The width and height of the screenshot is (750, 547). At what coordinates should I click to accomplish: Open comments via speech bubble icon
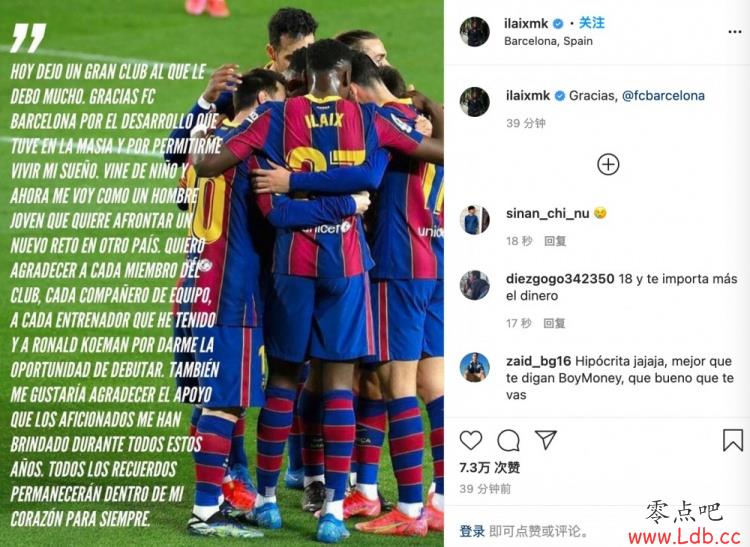click(508, 440)
